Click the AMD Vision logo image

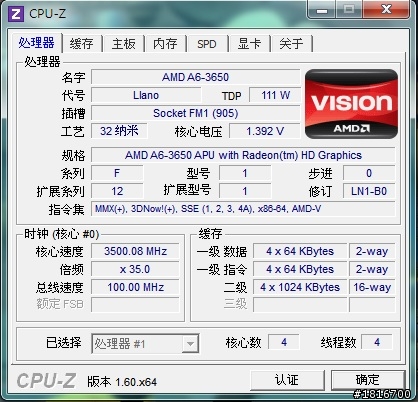pyautogui.click(x=351, y=104)
